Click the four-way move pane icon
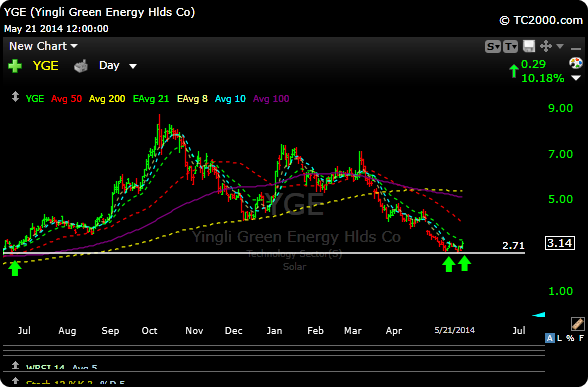This screenshot has height=387, width=588. (546, 46)
